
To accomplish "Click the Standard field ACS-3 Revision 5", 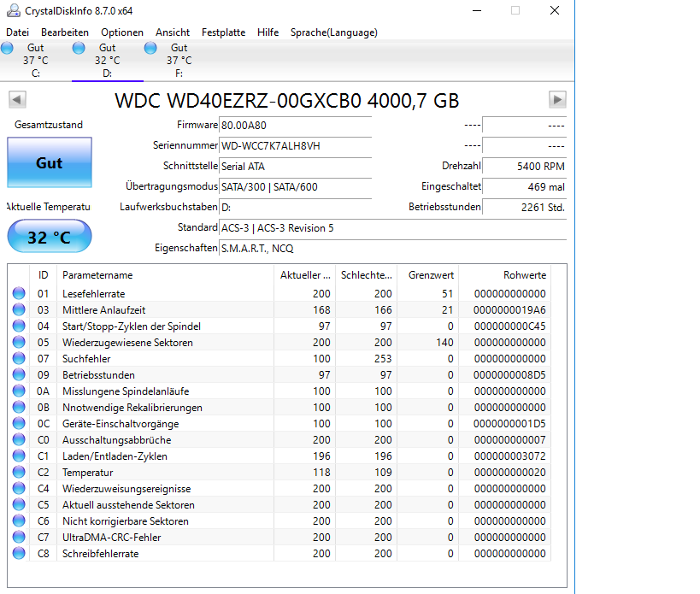I will (x=393, y=228).
